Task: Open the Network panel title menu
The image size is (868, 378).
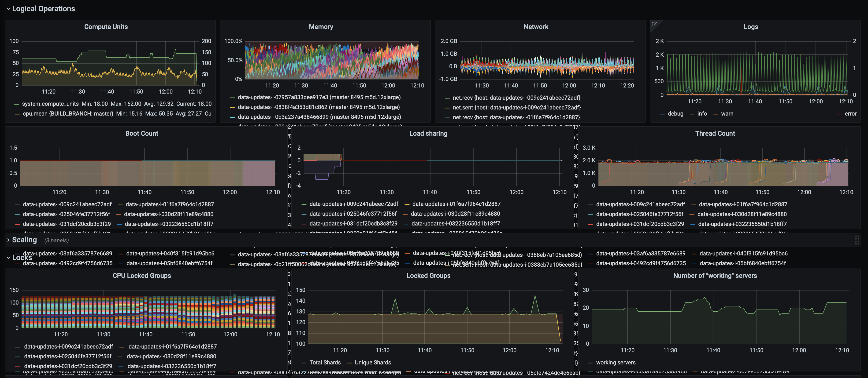Action: (536, 27)
